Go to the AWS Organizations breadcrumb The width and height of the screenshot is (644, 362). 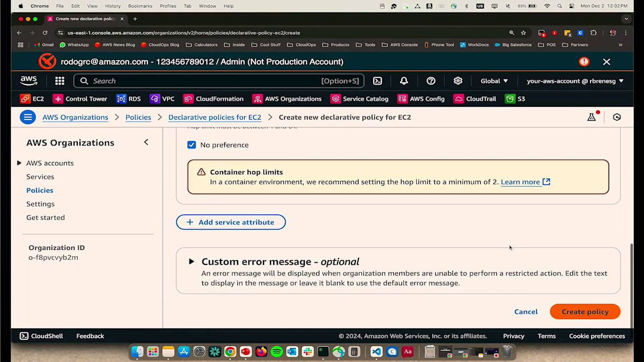click(x=75, y=117)
